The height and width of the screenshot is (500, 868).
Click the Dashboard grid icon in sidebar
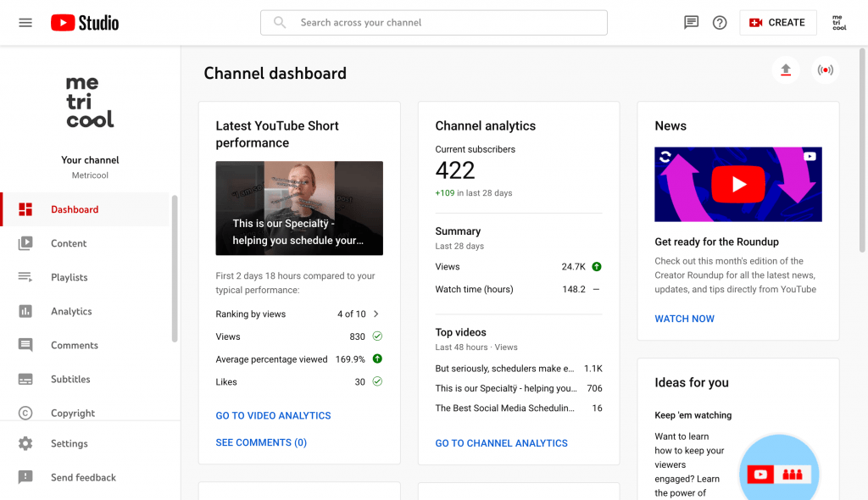click(x=25, y=209)
